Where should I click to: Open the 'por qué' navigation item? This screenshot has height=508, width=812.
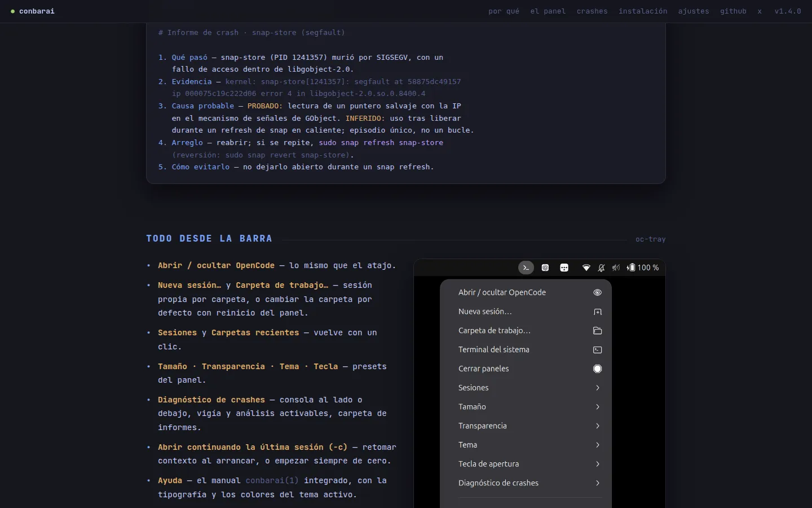click(504, 11)
